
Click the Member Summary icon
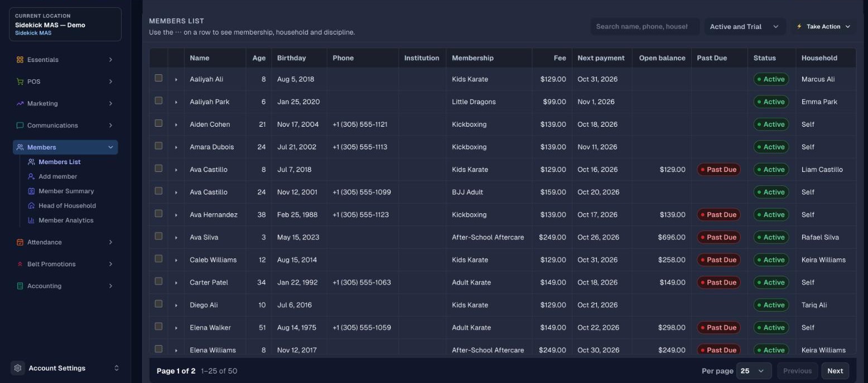(x=31, y=191)
